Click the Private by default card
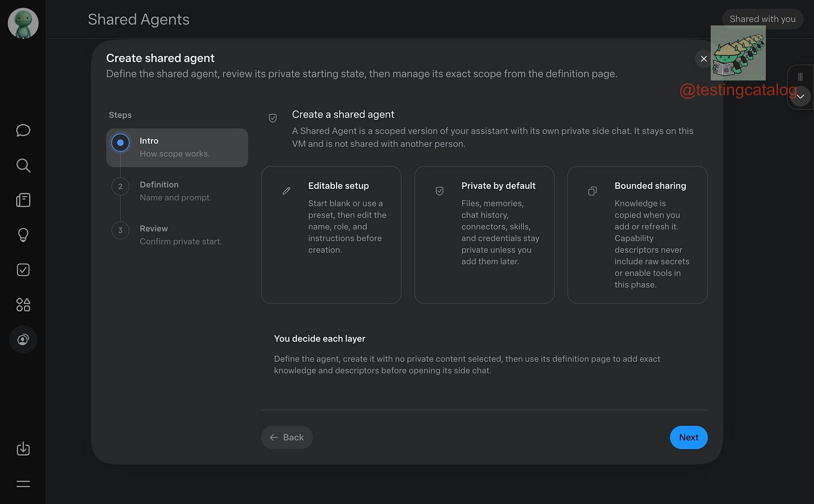814x504 pixels. coord(484,235)
